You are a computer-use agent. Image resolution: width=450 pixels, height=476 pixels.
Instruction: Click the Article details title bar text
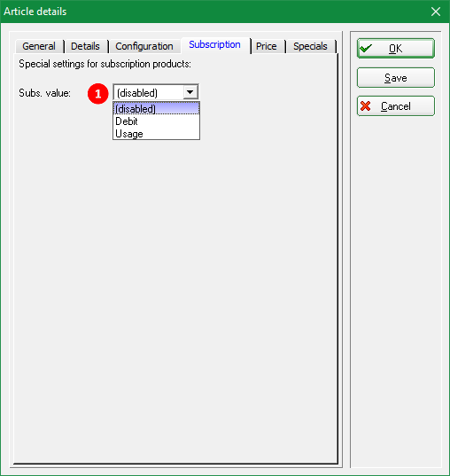point(35,12)
